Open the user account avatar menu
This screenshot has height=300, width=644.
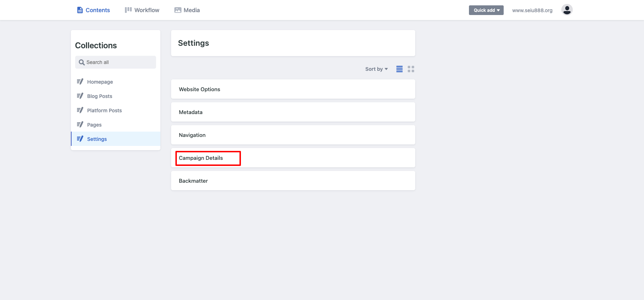(x=567, y=10)
